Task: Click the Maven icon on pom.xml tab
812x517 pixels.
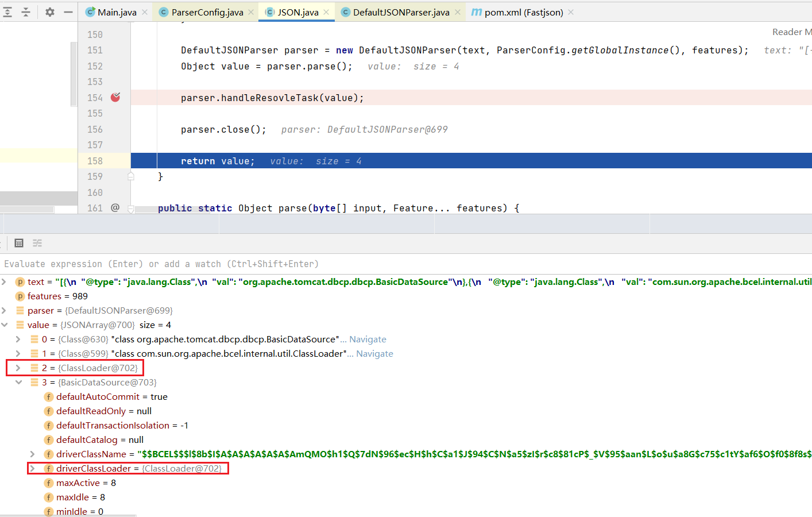Action: 477,12
